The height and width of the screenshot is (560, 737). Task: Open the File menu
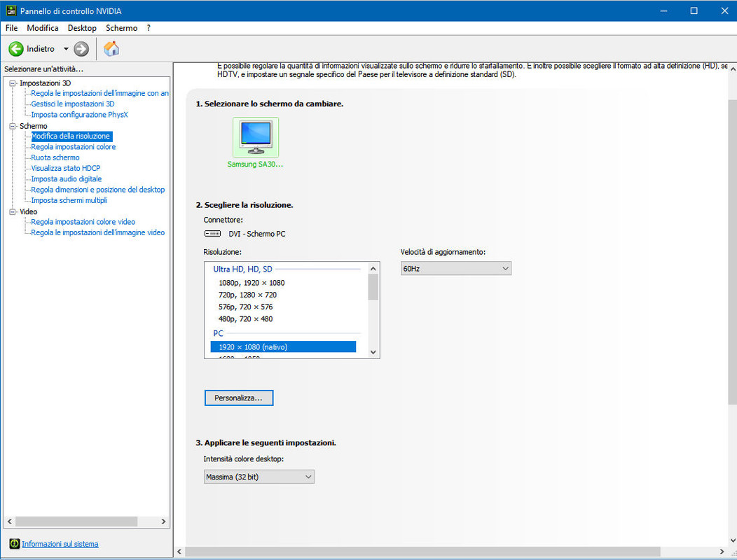click(x=11, y=28)
